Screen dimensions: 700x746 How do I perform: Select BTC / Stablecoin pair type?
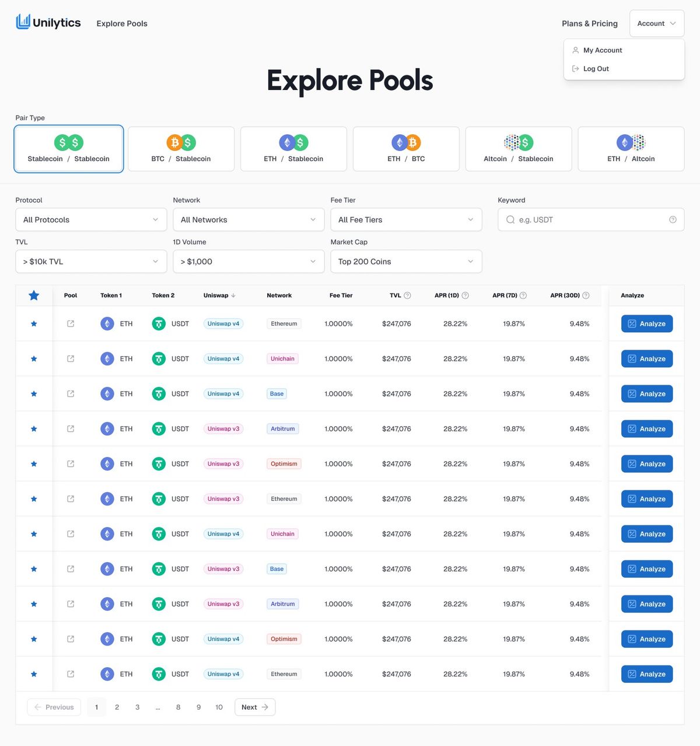[x=181, y=149]
